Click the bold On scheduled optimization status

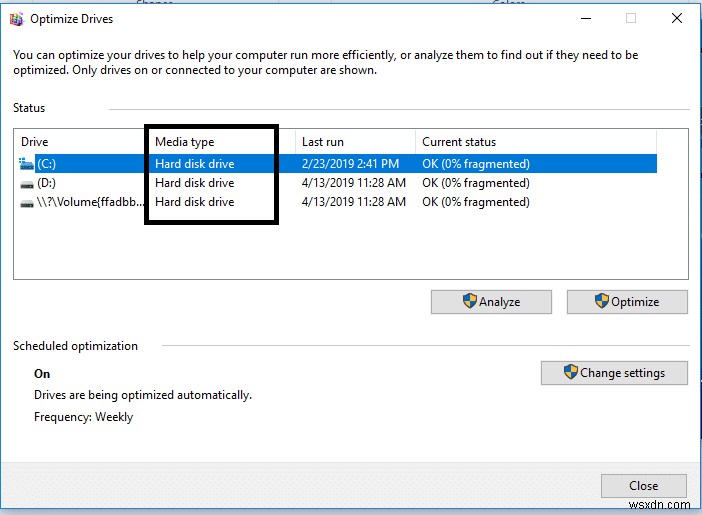point(42,374)
